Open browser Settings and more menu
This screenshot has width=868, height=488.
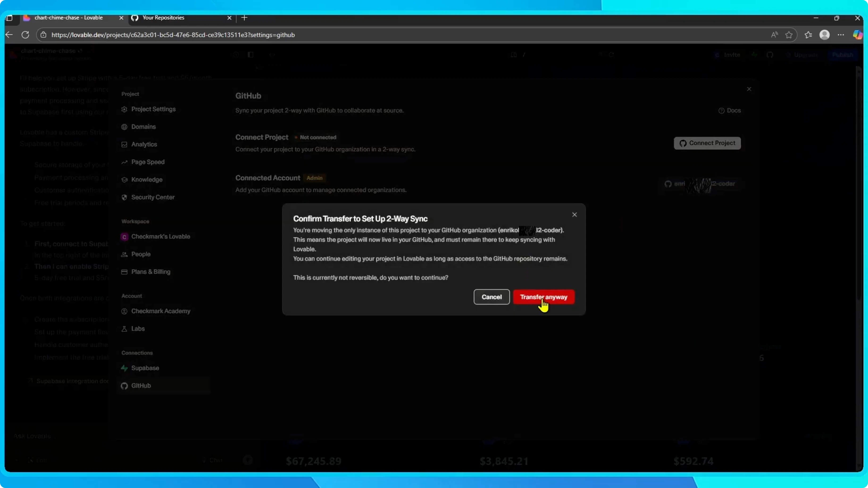tap(841, 35)
